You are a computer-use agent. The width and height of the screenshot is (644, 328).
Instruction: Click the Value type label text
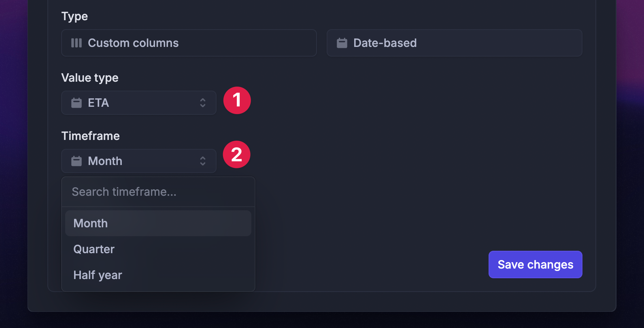pyautogui.click(x=90, y=78)
